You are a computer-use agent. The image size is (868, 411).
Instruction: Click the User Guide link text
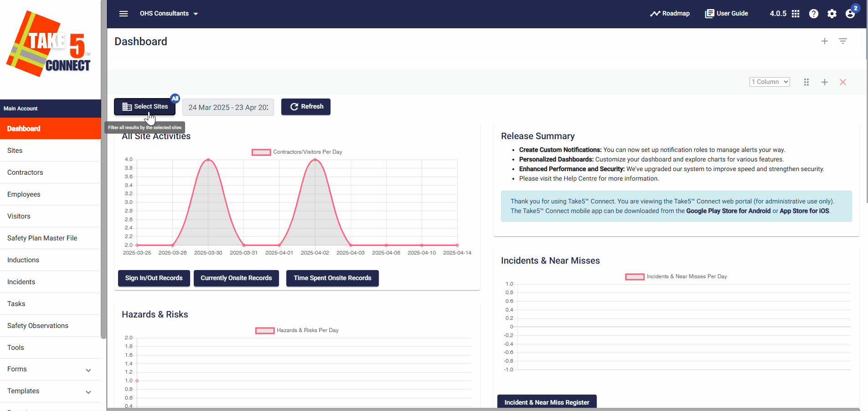click(732, 14)
